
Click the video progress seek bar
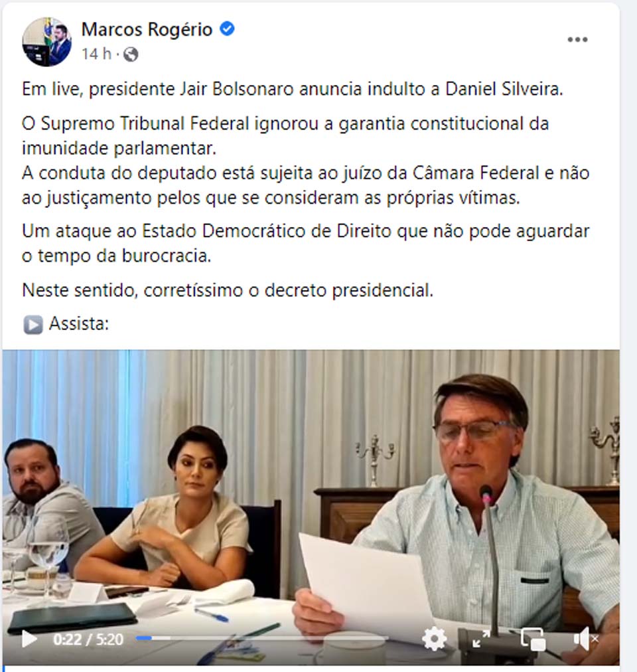click(261, 639)
